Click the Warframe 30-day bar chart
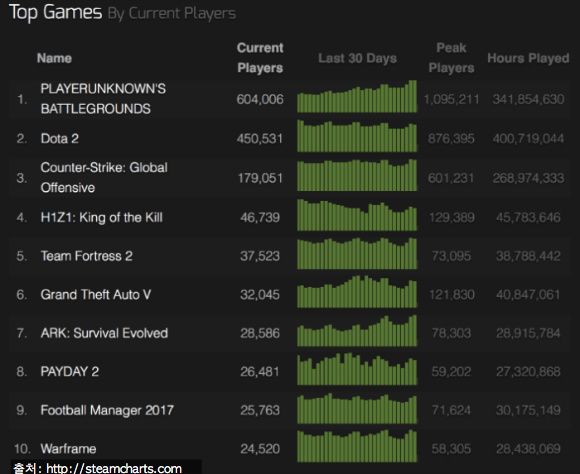 click(x=357, y=446)
